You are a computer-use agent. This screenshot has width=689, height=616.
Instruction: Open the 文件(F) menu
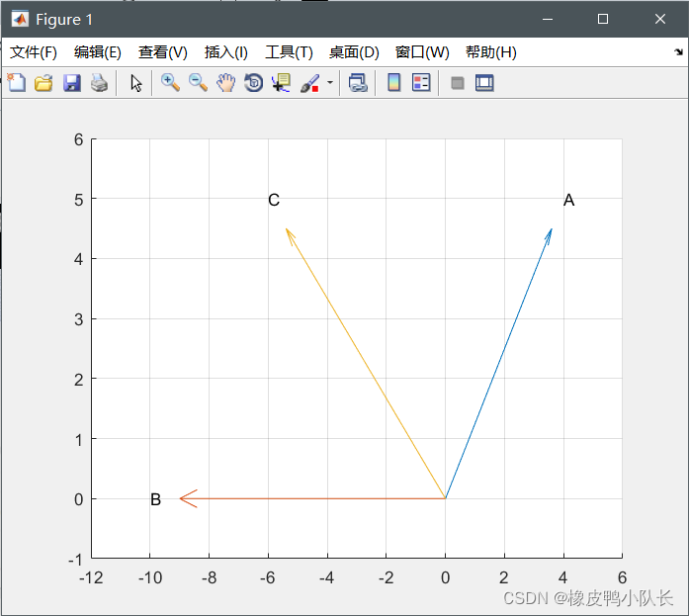coord(34,52)
